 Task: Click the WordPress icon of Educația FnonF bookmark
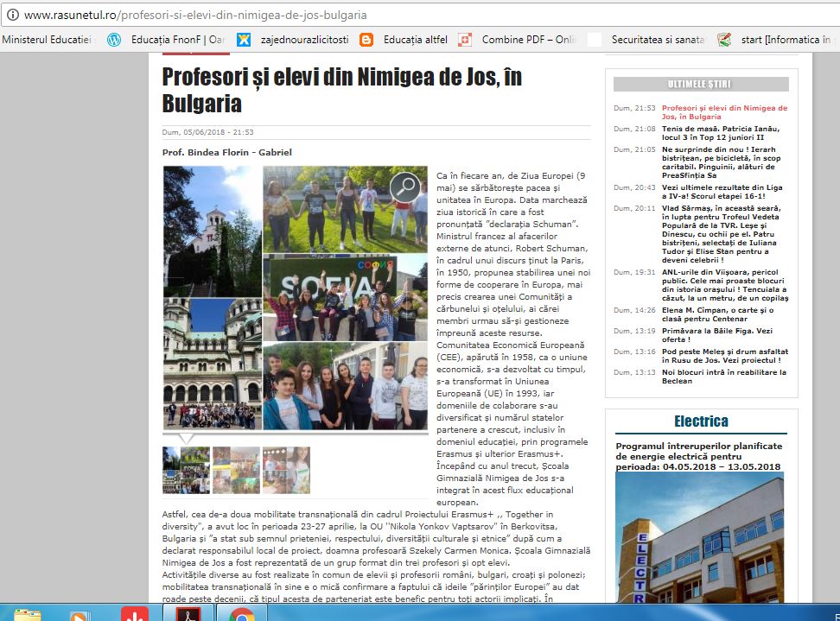[x=114, y=40]
